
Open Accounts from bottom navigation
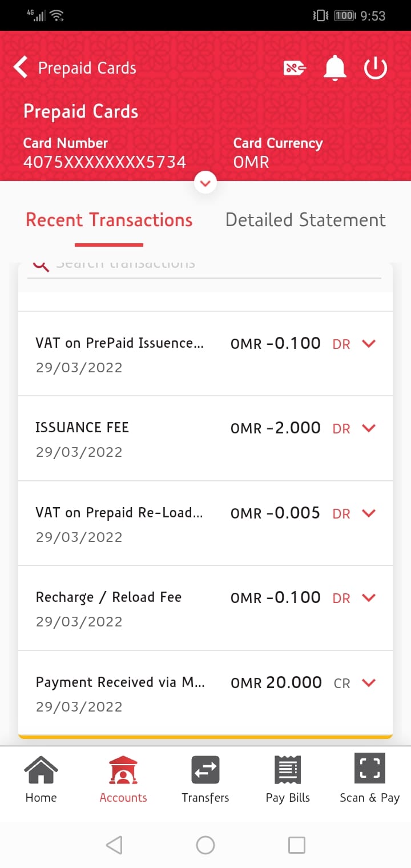pyautogui.click(x=123, y=779)
